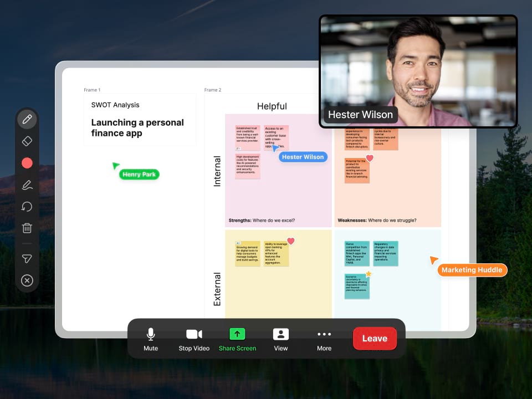Image resolution: width=532 pixels, height=399 pixels.
Task: Click the heart reaction on the orange sticky note
Action: click(x=370, y=158)
